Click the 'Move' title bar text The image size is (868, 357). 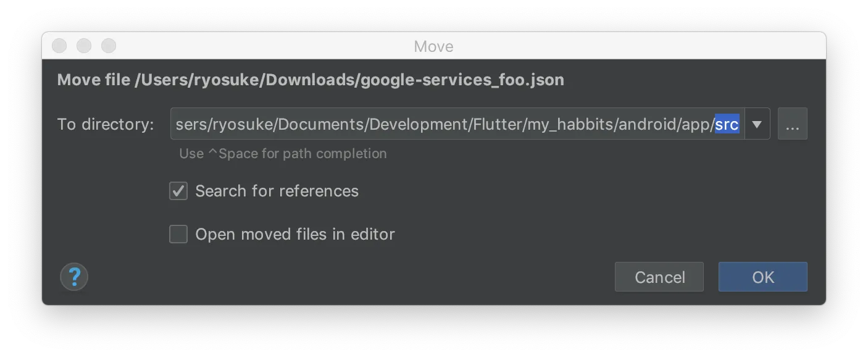433,46
